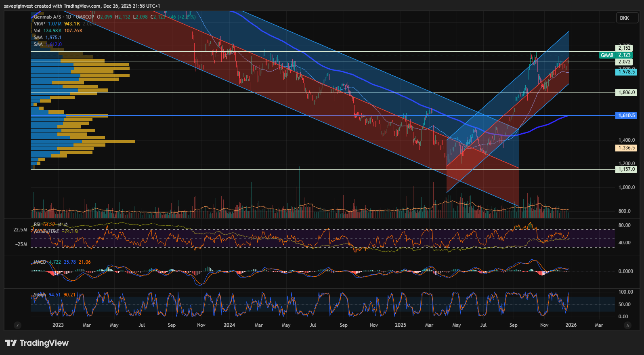Click the GMAB symbol price tag

(x=607, y=55)
